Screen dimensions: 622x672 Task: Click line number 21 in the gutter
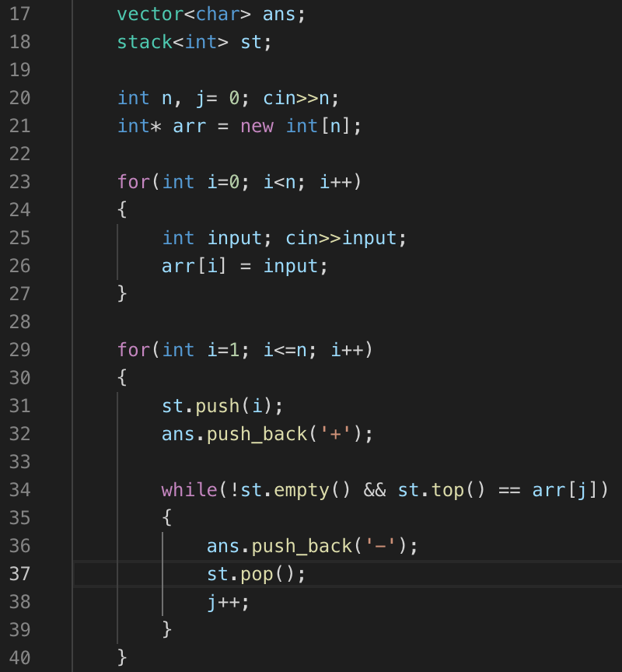click(19, 126)
